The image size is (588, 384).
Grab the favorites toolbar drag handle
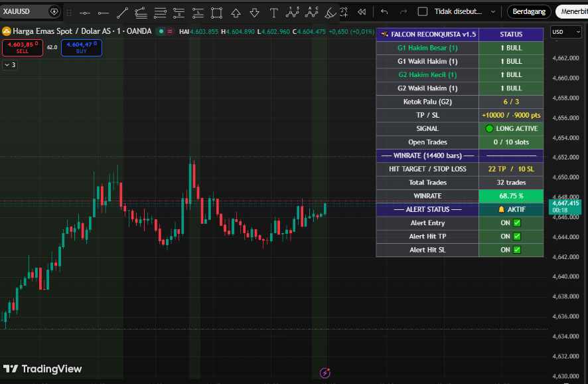pos(69,13)
